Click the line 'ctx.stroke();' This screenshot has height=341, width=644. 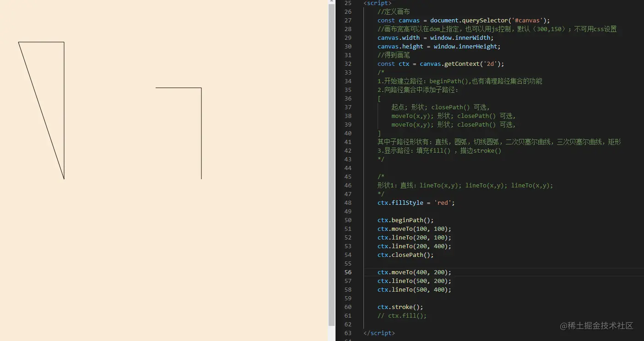(x=400, y=307)
